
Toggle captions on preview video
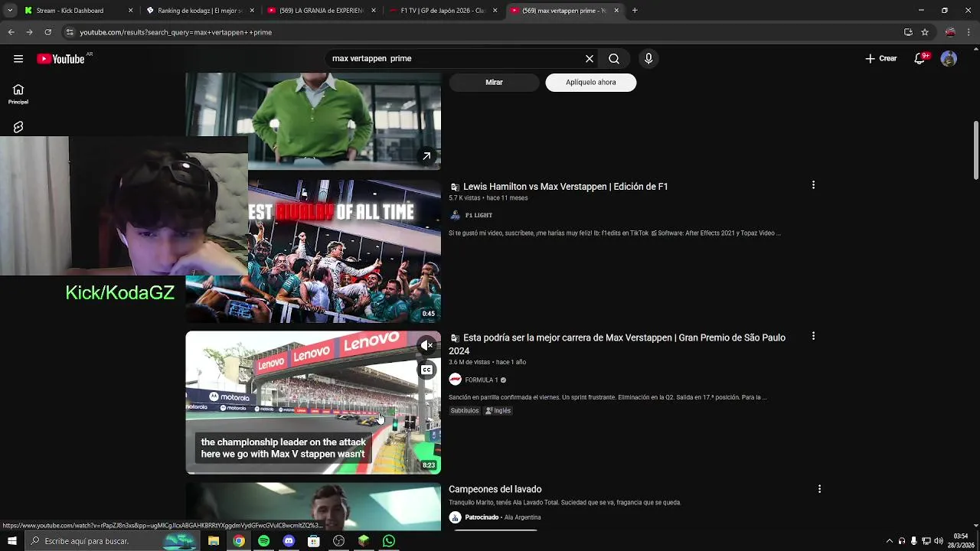427,370
